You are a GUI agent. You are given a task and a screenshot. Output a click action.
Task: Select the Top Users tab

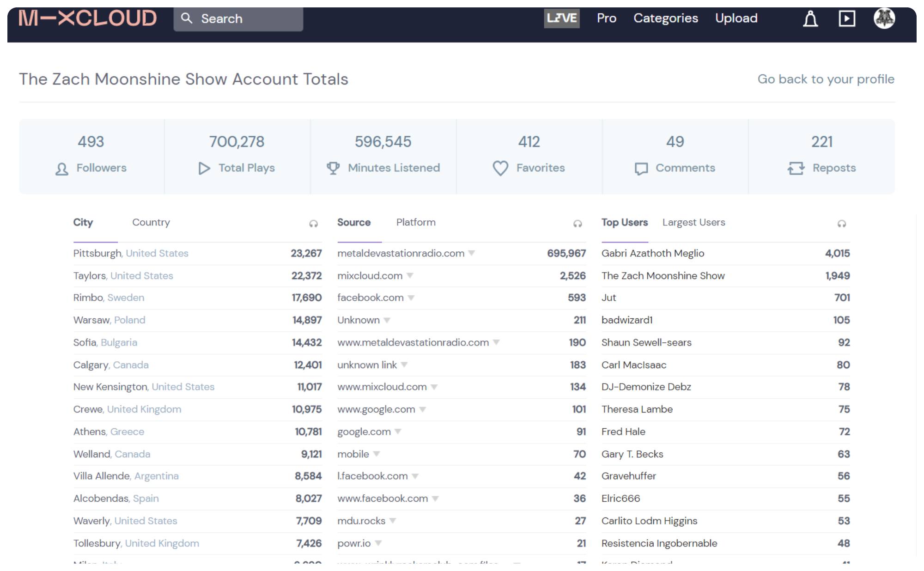[x=625, y=222]
